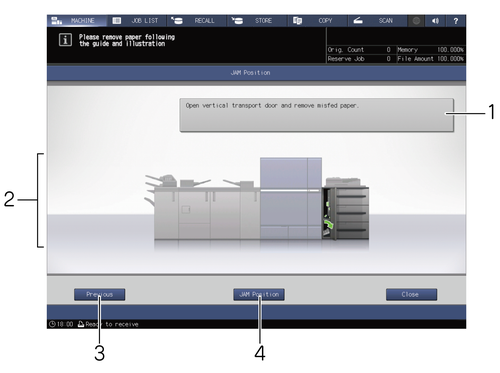Screen dimensions: 500x373
Task: Click the speaker sound icon
Action: coord(436,21)
